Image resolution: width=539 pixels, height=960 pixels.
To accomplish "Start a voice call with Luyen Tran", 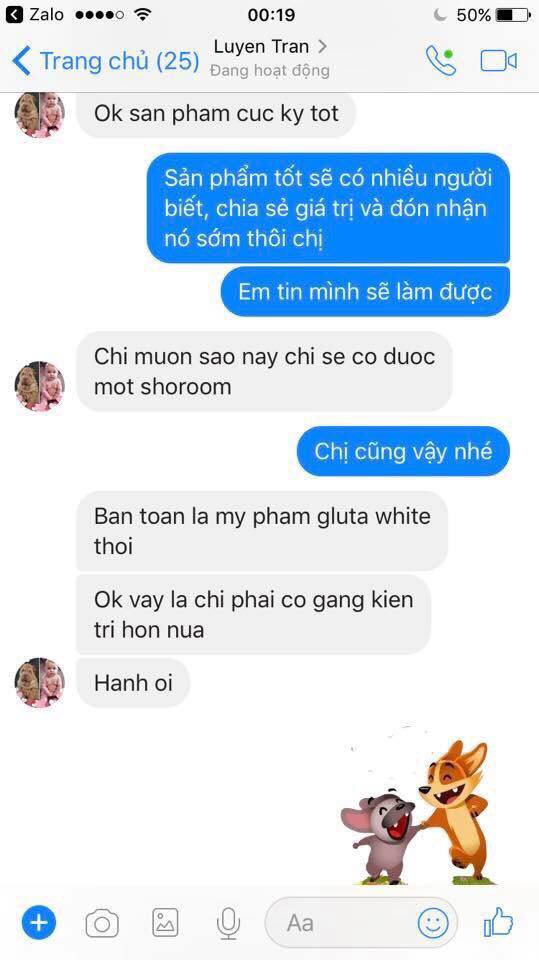I will pyautogui.click(x=441, y=61).
